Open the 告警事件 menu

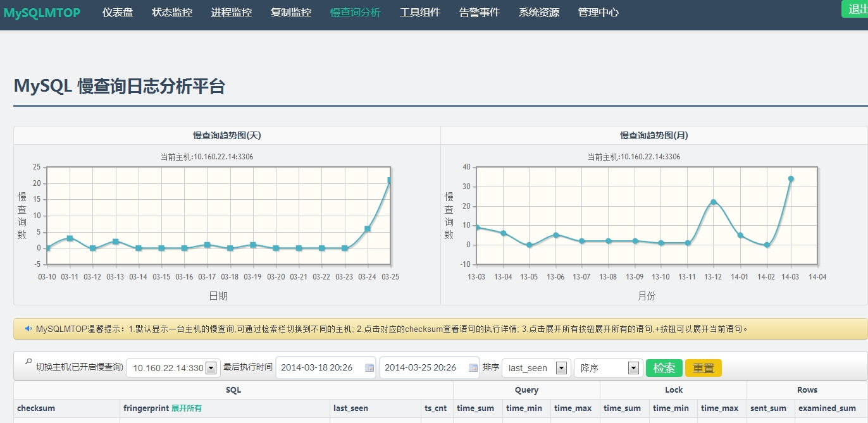[480, 12]
